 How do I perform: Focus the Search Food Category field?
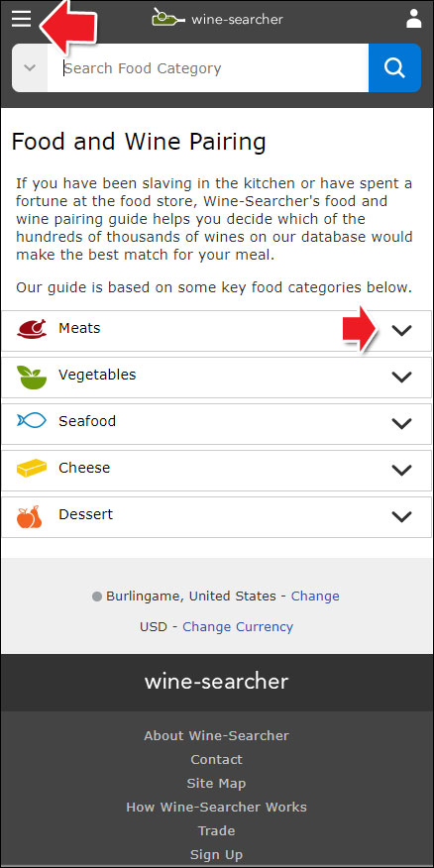tap(208, 68)
